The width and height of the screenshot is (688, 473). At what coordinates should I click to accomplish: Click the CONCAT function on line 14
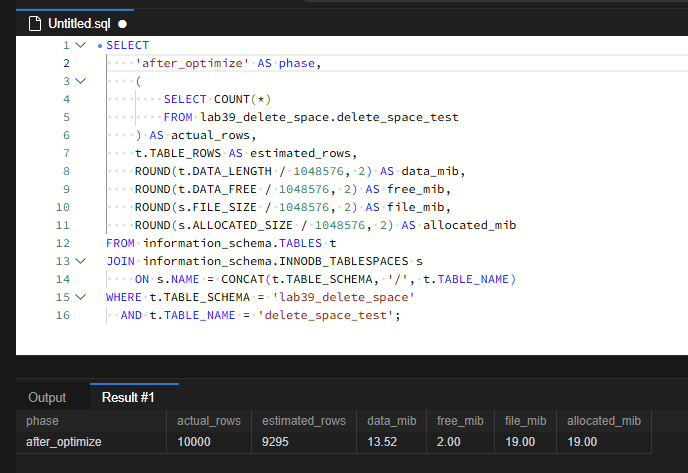point(242,279)
